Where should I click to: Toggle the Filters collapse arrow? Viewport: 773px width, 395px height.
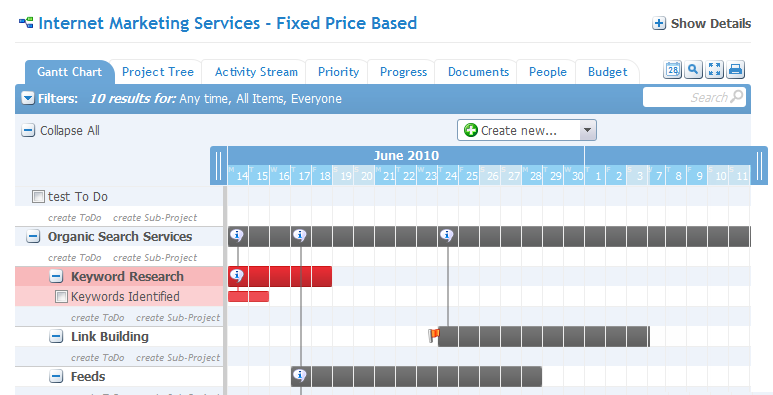(x=28, y=98)
